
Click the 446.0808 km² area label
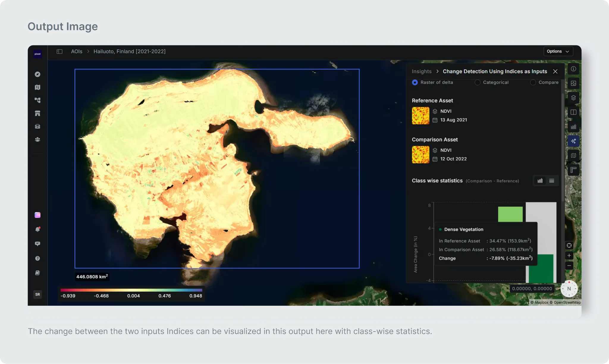(92, 277)
